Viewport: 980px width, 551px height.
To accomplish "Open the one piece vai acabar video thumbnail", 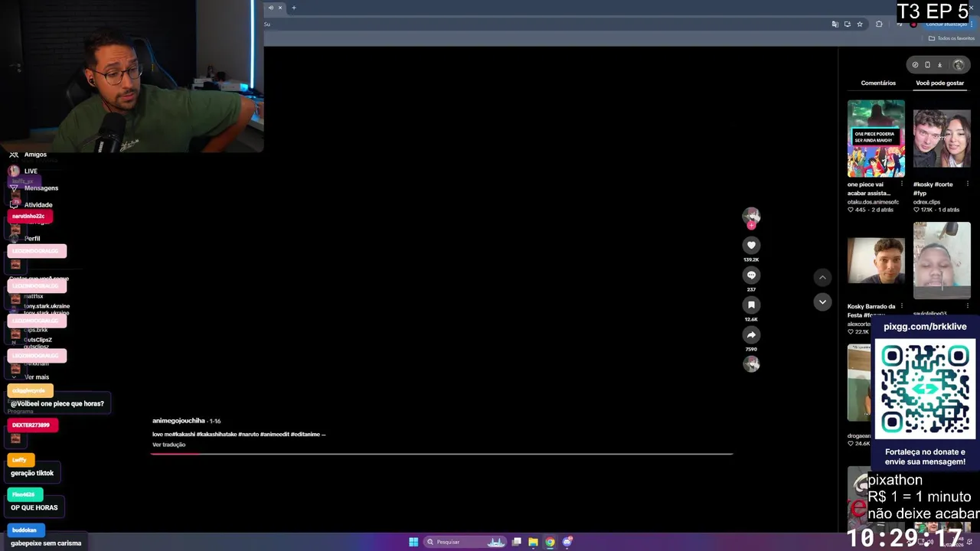I will click(876, 139).
